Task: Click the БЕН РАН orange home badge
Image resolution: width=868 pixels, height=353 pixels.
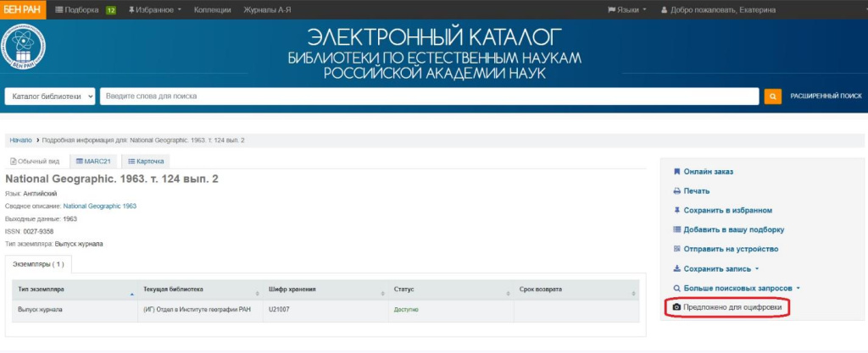Action: point(23,10)
